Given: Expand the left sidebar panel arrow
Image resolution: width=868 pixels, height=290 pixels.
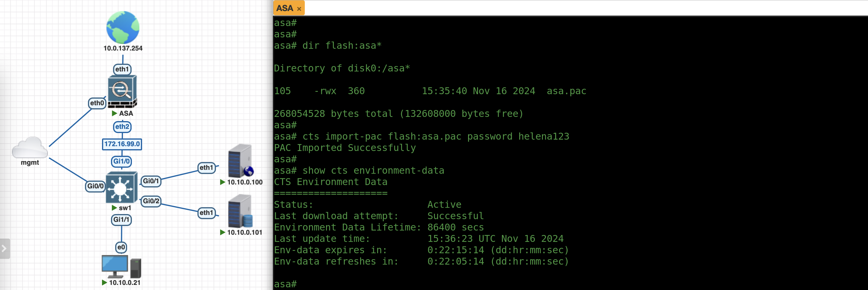Looking at the screenshot, I should (x=4, y=248).
